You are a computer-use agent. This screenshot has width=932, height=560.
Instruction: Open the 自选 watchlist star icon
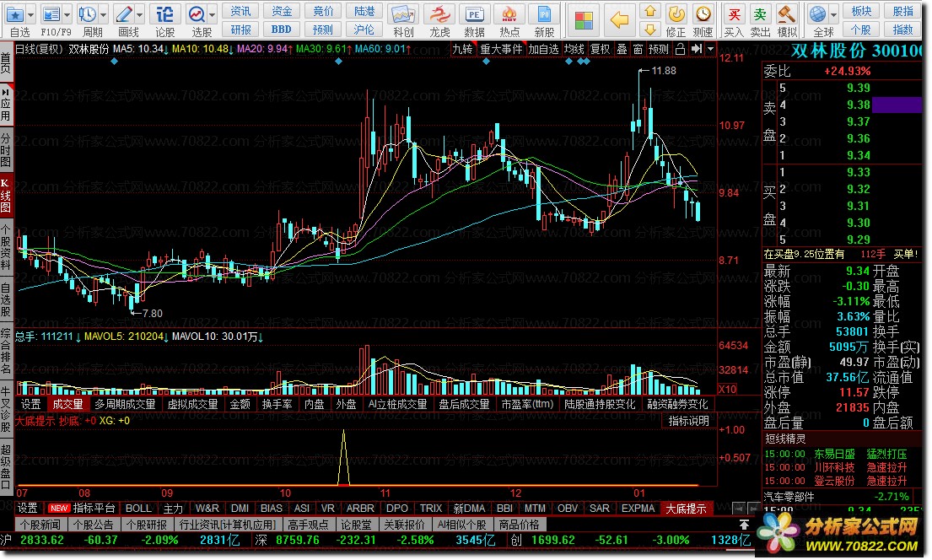pos(15,14)
